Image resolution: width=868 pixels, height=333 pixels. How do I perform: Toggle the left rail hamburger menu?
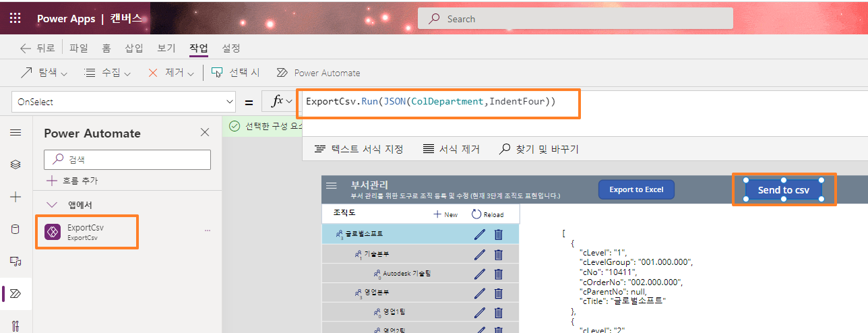coord(15,133)
